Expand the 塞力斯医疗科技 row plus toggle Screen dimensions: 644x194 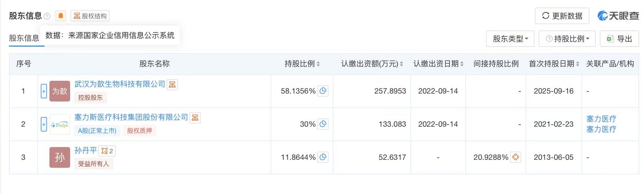44,124
